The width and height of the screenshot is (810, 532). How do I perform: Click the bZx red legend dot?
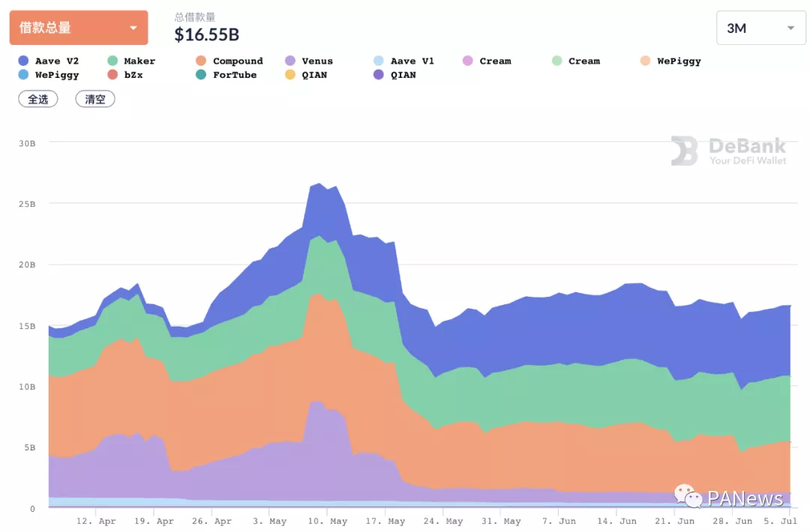112,75
